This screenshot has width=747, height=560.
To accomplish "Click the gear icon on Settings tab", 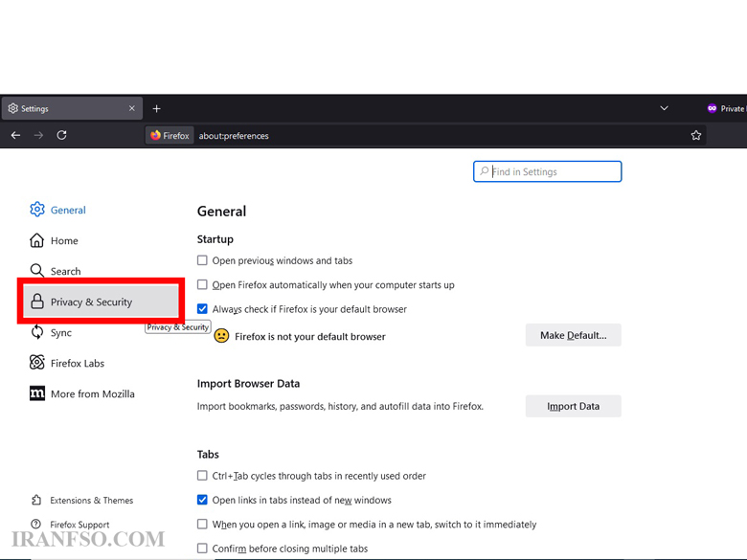I will point(12,108).
